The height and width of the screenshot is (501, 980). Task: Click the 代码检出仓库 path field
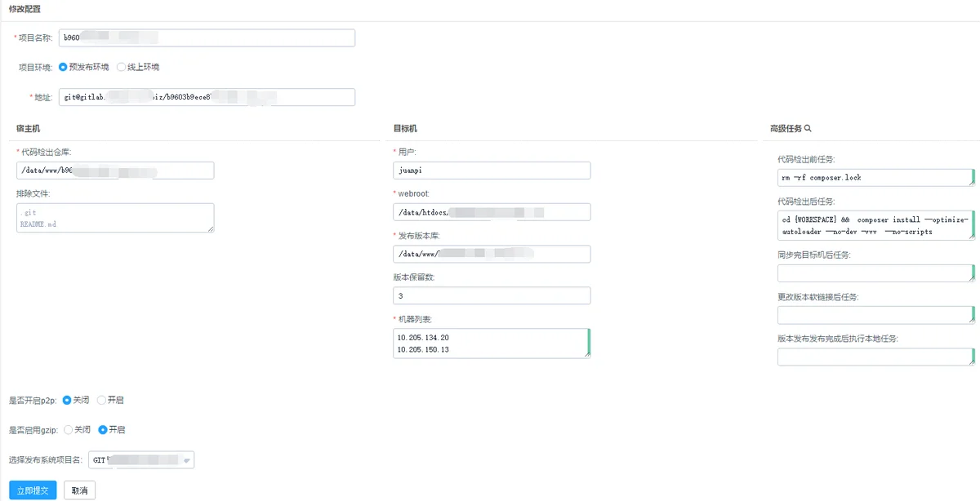tap(115, 170)
